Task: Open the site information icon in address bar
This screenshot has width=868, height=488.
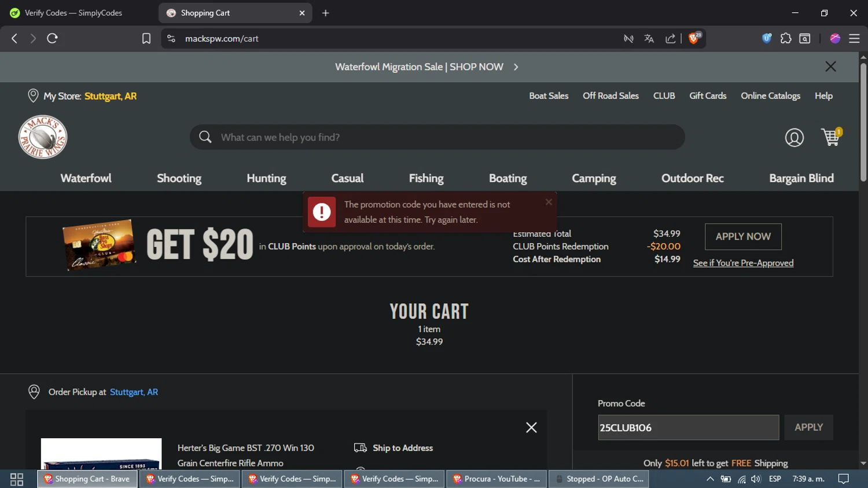Action: [x=171, y=38]
